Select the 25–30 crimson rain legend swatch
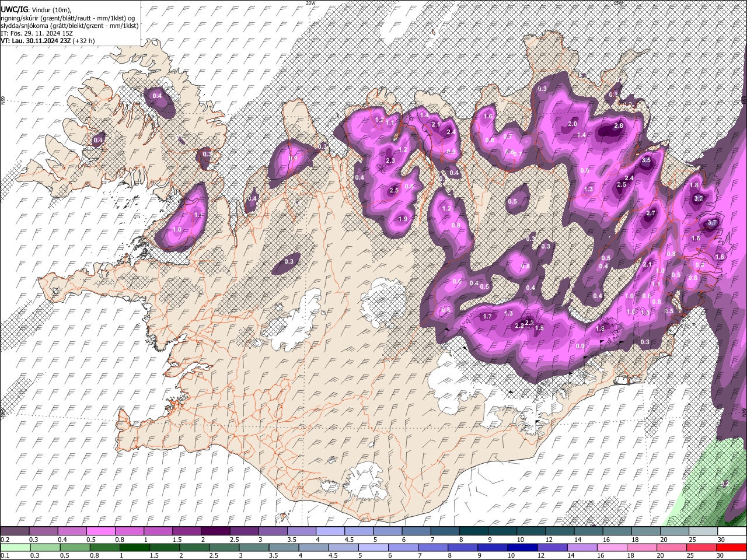Image resolution: width=747 pixels, height=560 pixels. 701,547
